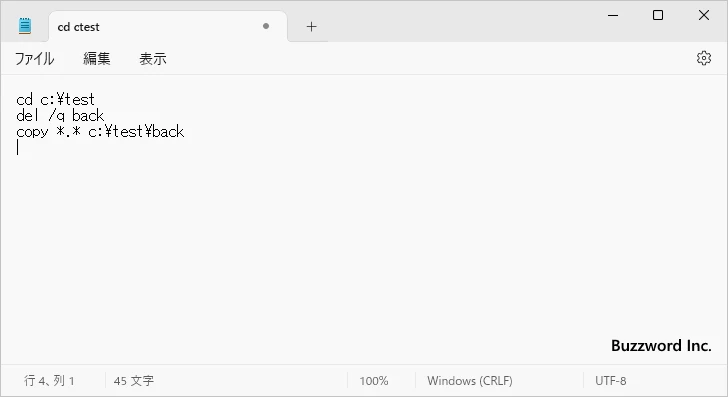Image resolution: width=728 pixels, height=397 pixels.
Task: Minimize the Notepad window
Action: point(613,15)
